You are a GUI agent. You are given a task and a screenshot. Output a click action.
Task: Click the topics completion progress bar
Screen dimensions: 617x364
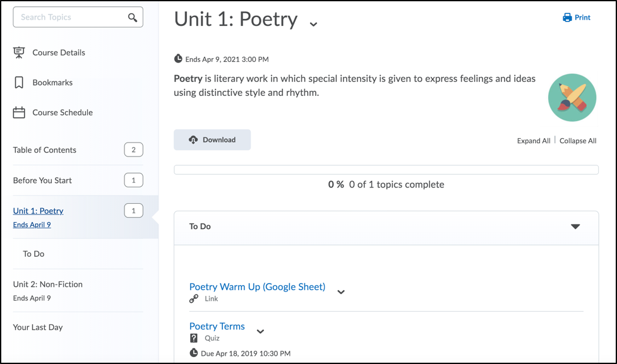(386, 170)
